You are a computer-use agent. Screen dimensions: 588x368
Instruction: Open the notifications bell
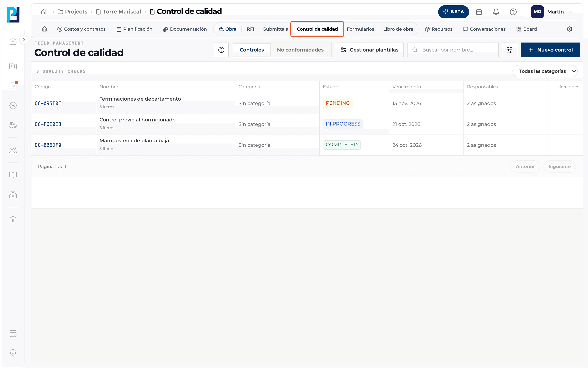coord(496,12)
